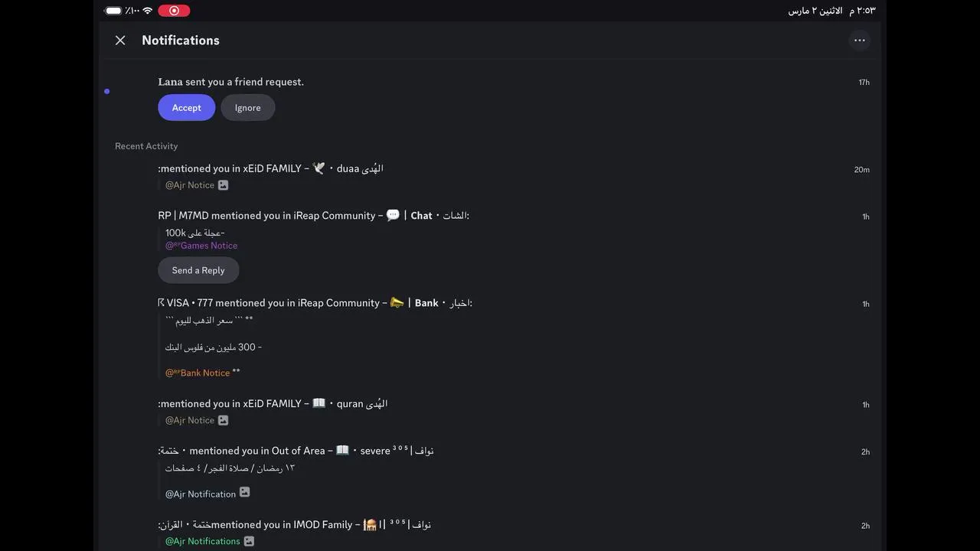Viewport: 980px width, 551px height.
Task: Click the image icon beside @Ajr Notice in quran mention
Action: (223, 420)
